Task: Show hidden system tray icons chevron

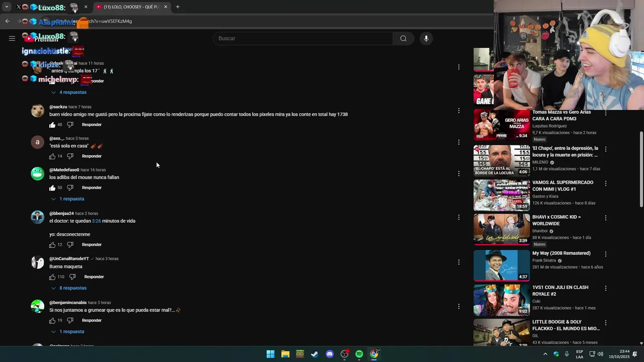Action: tap(545, 354)
